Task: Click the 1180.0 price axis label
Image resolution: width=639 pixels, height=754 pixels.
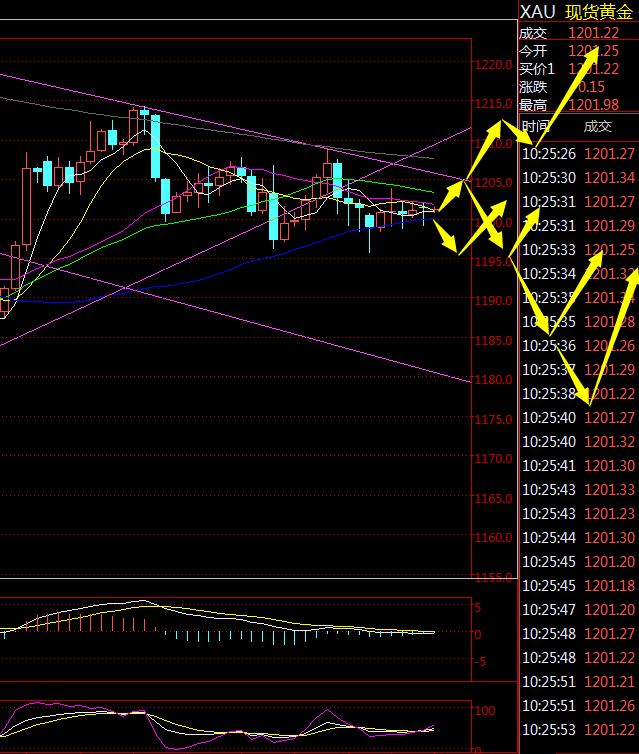Action: point(493,380)
